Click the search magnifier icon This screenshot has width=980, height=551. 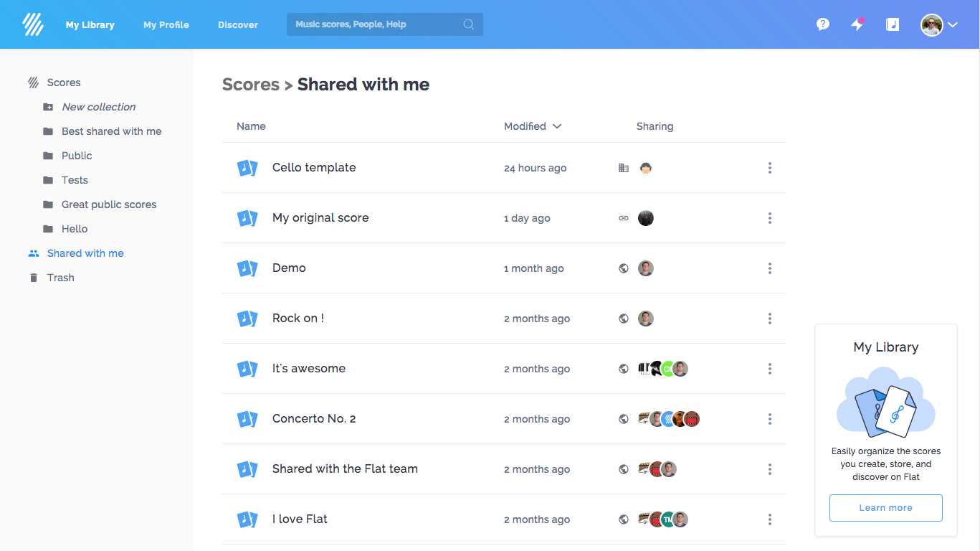click(469, 24)
